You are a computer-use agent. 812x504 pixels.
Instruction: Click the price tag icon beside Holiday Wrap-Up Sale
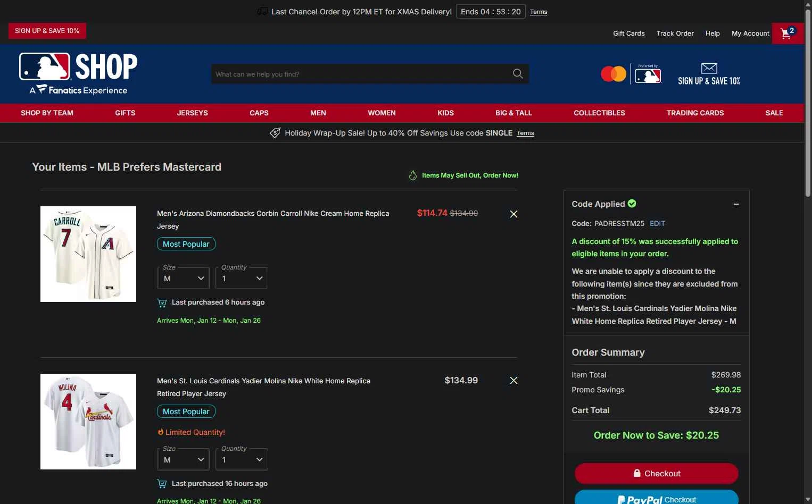coord(275,133)
